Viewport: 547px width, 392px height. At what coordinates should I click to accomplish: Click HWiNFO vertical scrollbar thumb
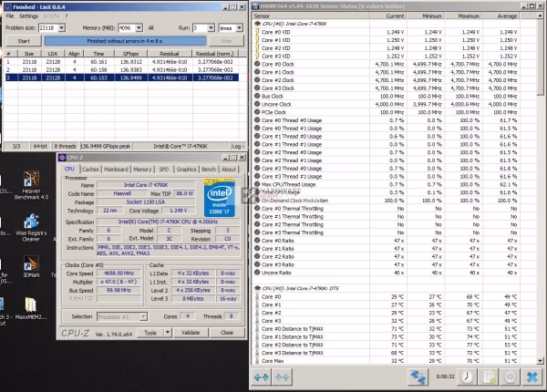coord(540,57)
